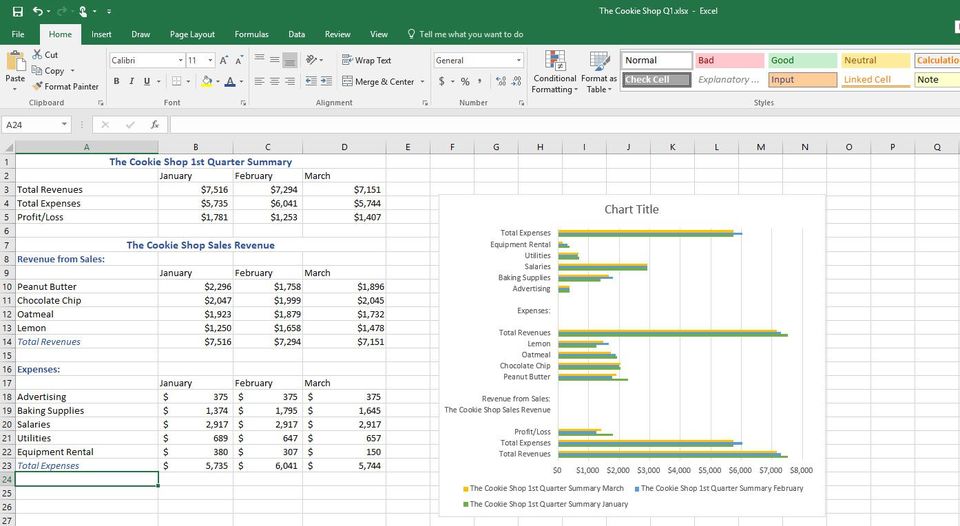Expand the Merge & Center arrow
This screenshot has height=526, width=960.
422,81
